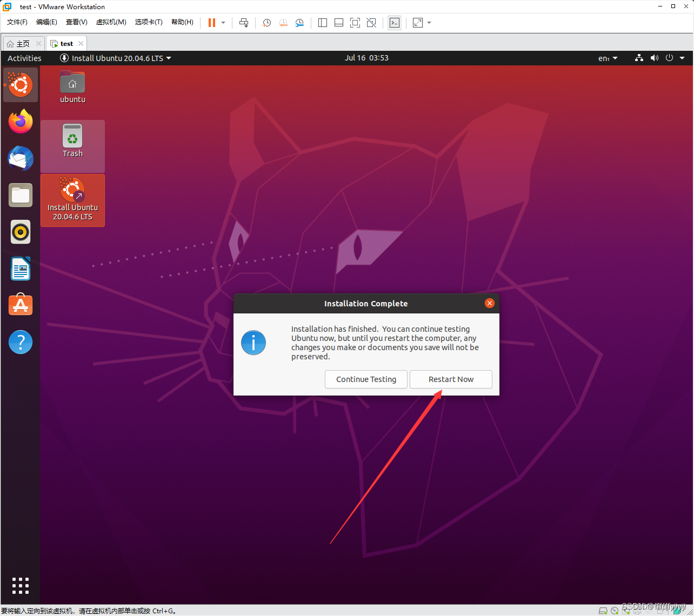Click Restart Now in the dialog
694x616 pixels.
click(x=451, y=379)
